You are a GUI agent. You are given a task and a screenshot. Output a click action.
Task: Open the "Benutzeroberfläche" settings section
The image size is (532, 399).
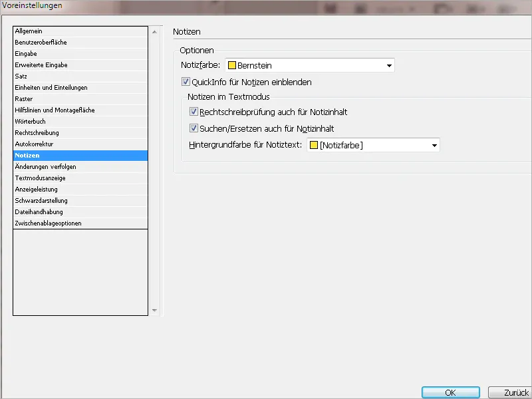(x=47, y=42)
